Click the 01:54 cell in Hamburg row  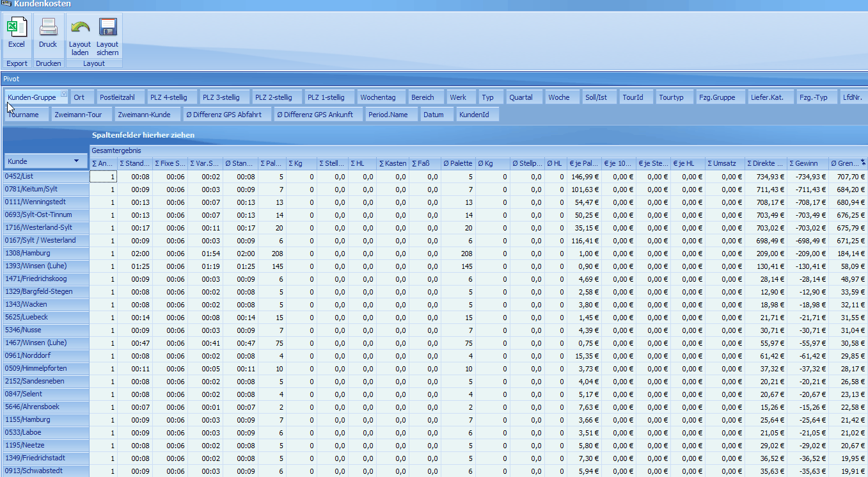click(205, 254)
